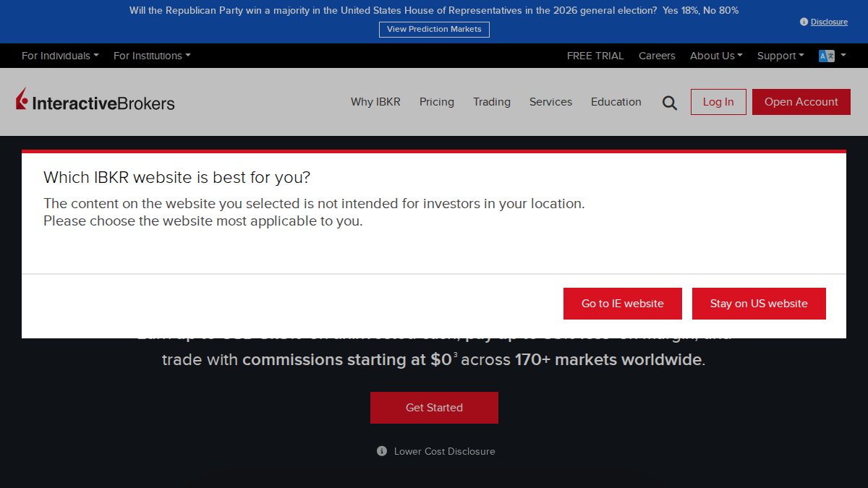868x488 pixels.
Task: Click the Log In button
Action: [718, 102]
